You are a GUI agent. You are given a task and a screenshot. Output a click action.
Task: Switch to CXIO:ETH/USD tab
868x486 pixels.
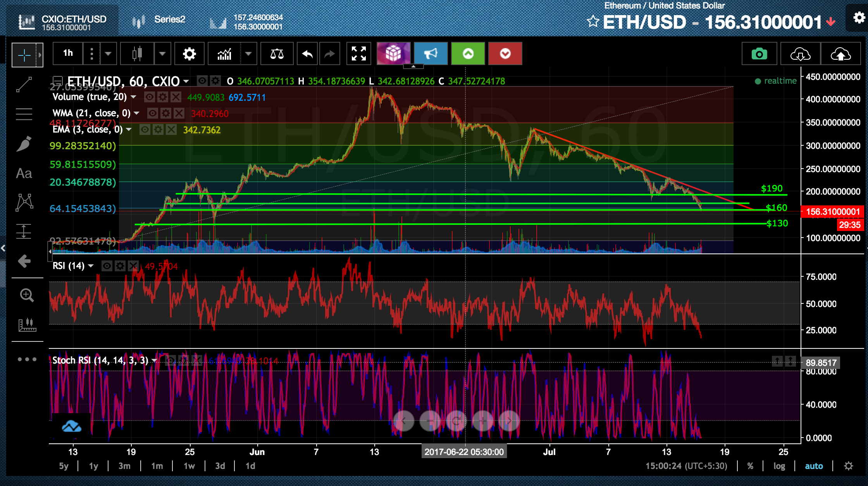point(62,22)
